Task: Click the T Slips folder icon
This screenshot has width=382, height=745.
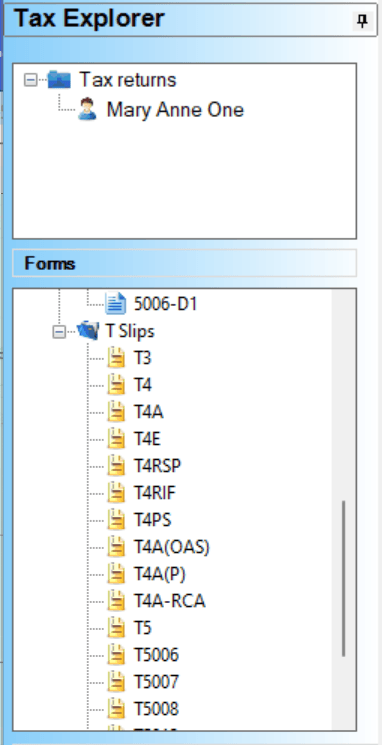Action: [x=88, y=331]
